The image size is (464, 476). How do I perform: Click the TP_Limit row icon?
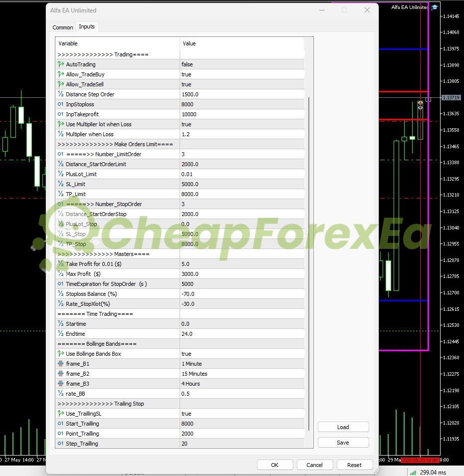click(x=61, y=194)
